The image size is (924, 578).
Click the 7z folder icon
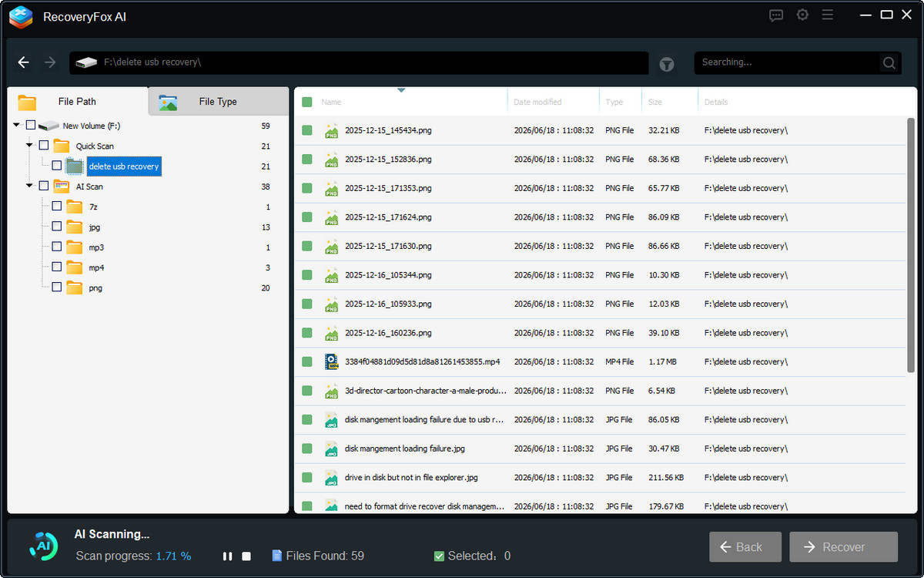pyautogui.click(x=74, y=207)
